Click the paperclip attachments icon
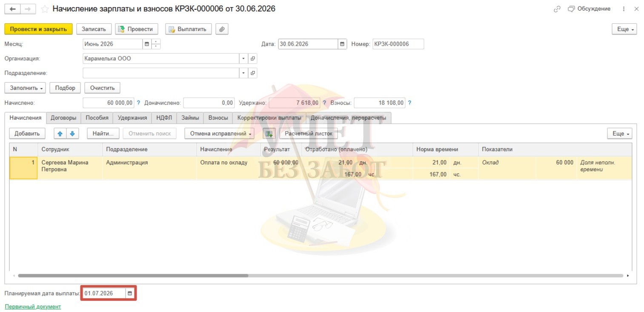This screenshot has height=312, width=644. pyautogui.click(x=222, y=29)
